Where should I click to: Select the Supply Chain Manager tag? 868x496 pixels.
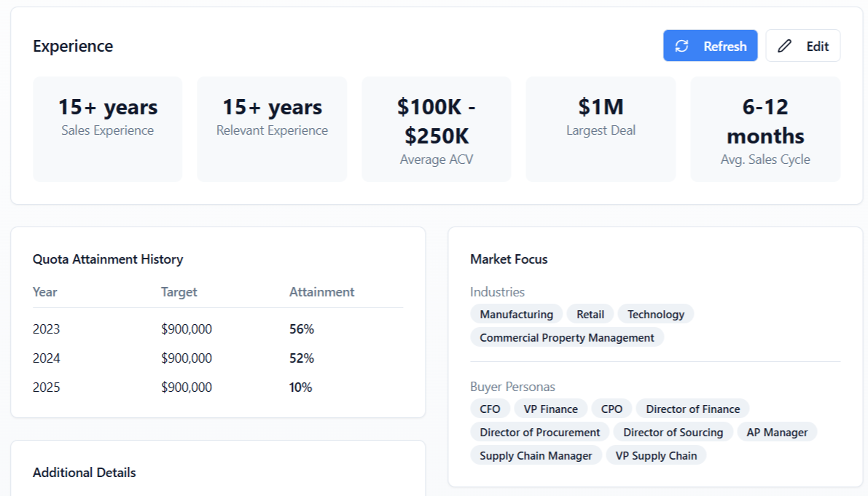[x=536, y=455]
